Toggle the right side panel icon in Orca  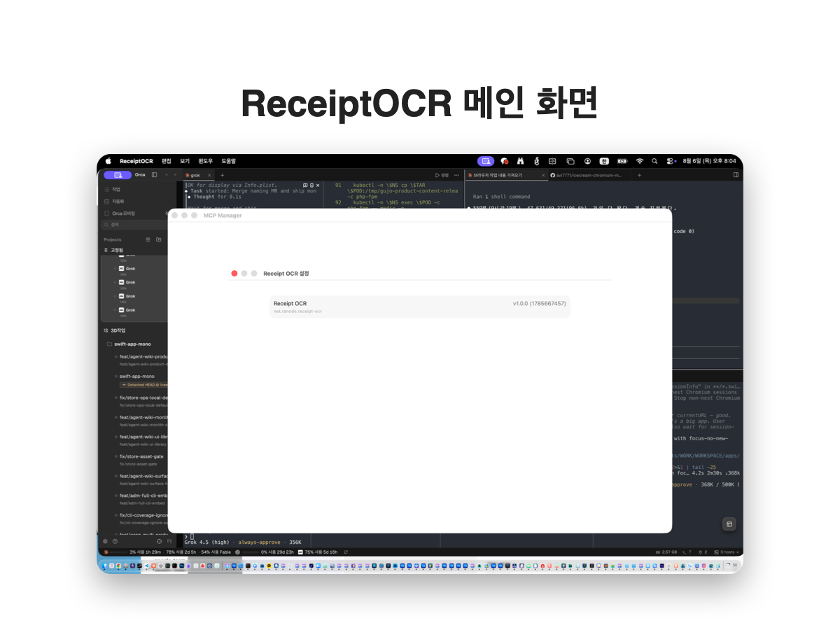[x=736, y=175]
